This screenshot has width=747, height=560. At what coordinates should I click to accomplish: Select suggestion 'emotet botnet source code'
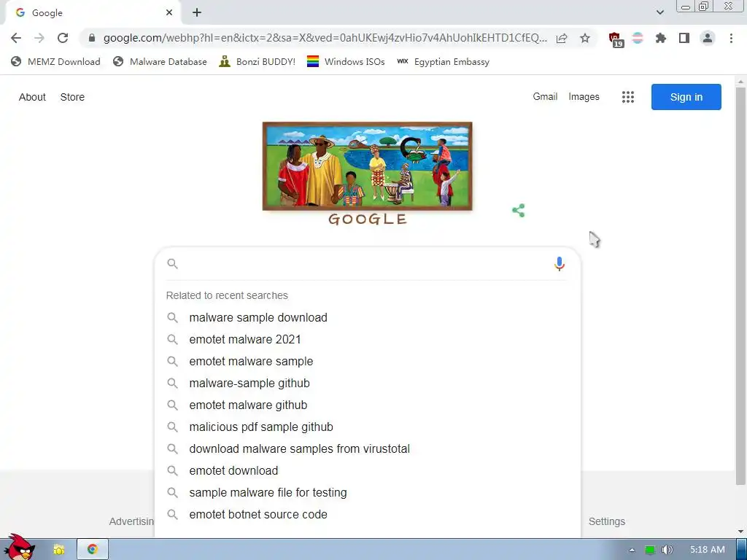(368, 515)
